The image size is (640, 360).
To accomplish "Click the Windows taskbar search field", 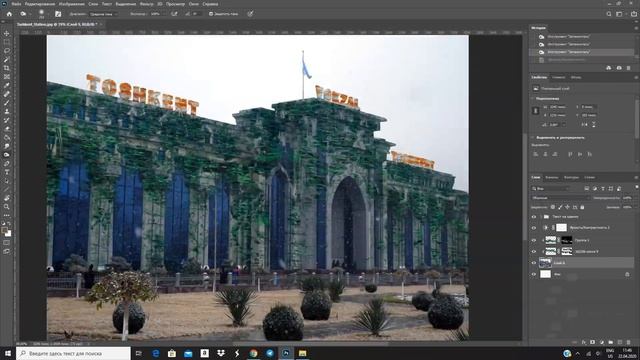I will pyautogui.click(x=73, y=353).
